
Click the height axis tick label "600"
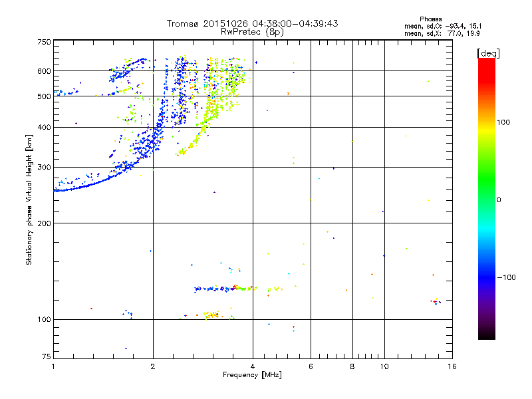(44, 71)
